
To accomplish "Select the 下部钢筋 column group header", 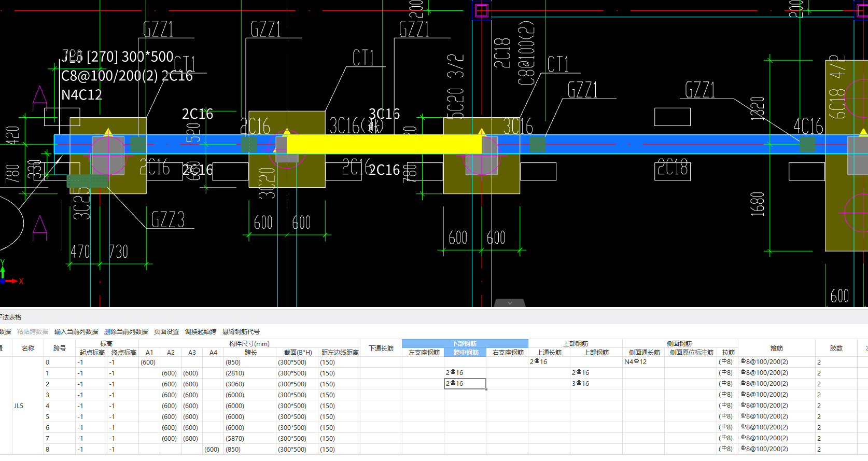I will [x=465, y=343].
